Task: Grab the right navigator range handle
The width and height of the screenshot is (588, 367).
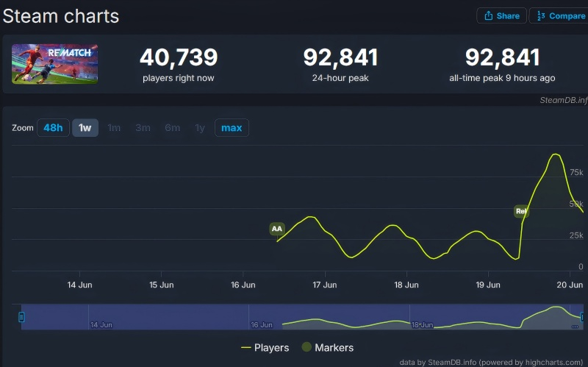Action: point(582,317)
